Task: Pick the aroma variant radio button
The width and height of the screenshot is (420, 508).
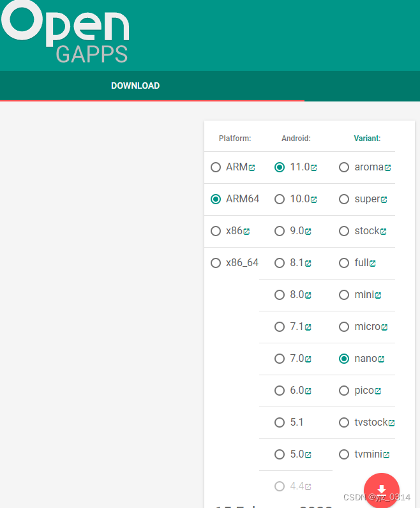Action: click(344, 167)
